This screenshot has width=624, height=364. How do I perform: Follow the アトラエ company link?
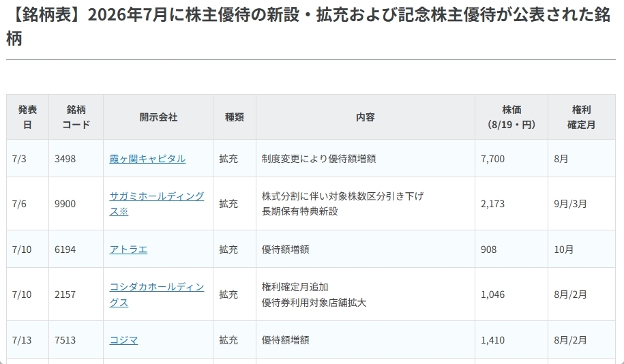pyautogui.click(x=128, y=249)
